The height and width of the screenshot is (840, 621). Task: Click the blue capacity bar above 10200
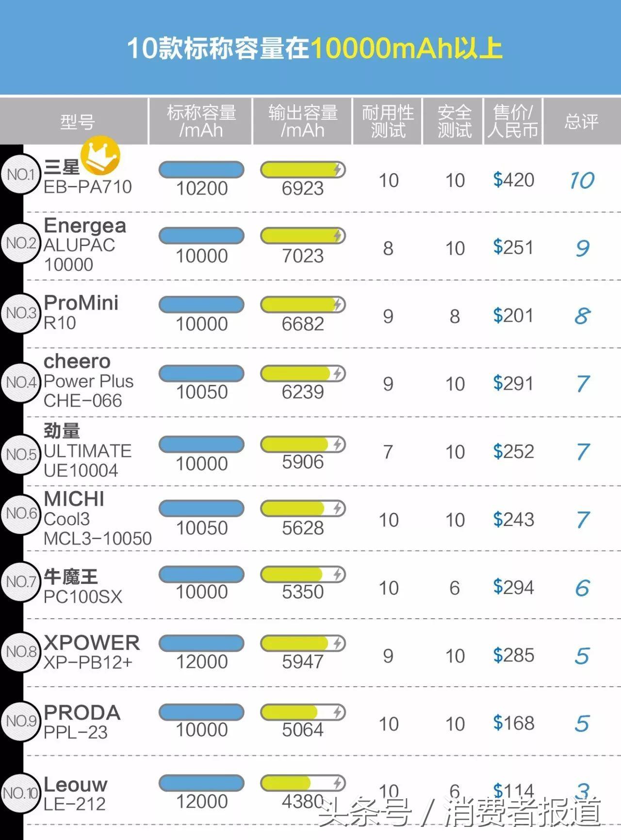pyautogui.click(x=201, y=169)
